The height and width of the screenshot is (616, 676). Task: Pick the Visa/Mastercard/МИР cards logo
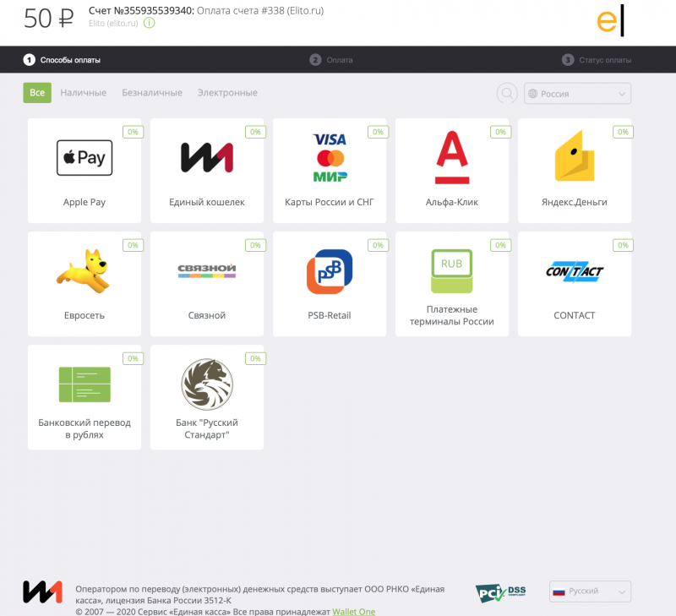tap(330, 158)
